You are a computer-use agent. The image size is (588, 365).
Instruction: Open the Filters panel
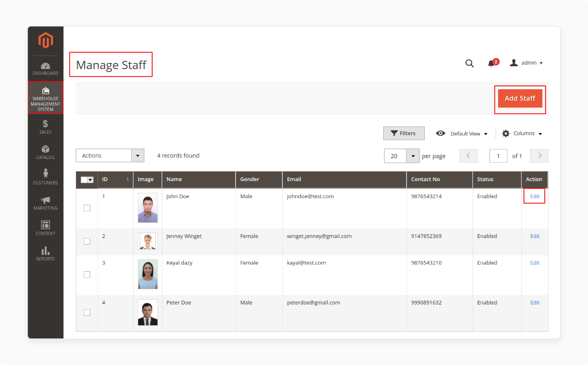click(x=404, y=133)
